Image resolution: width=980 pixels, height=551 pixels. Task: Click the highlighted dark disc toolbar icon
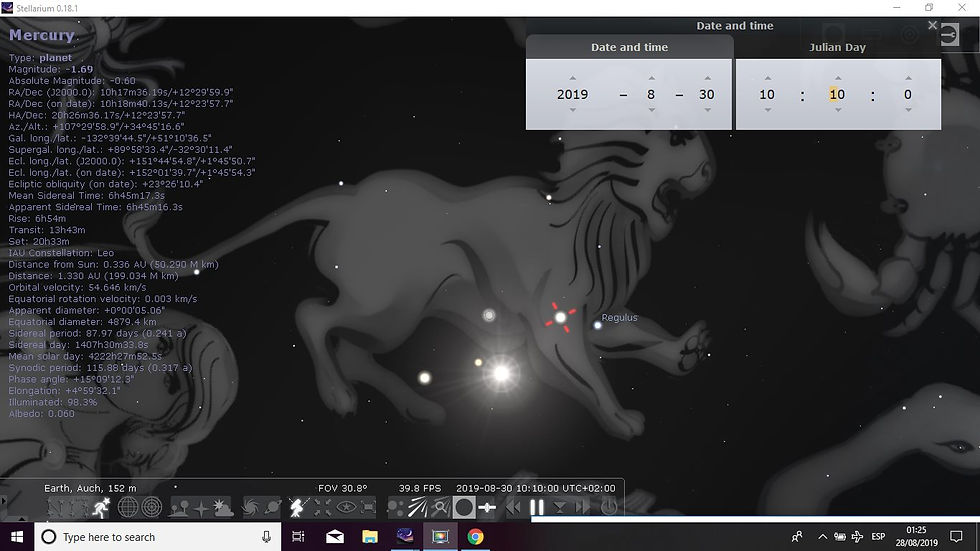[x=464, y=507]
